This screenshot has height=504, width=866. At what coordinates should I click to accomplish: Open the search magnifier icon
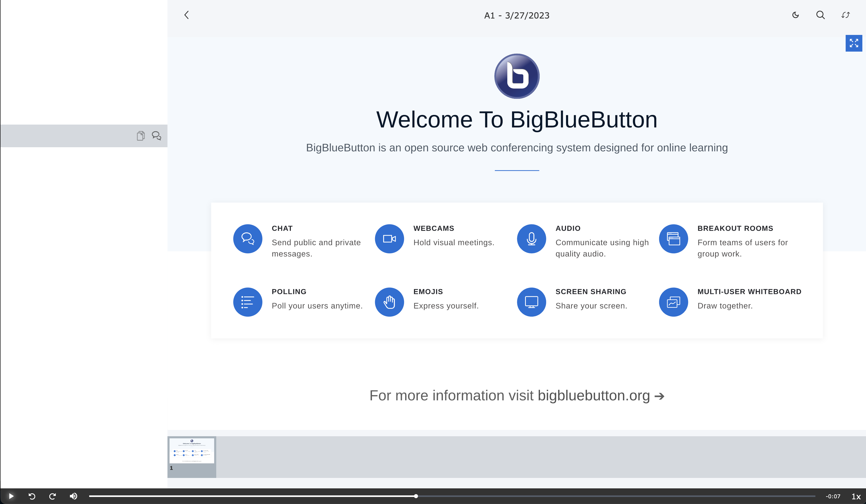tap(820, 15)
